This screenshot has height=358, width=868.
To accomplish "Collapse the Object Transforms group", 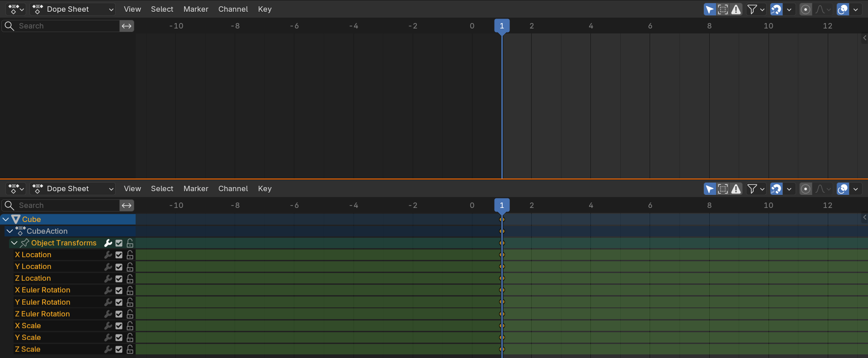I will [x=14, y=243].
